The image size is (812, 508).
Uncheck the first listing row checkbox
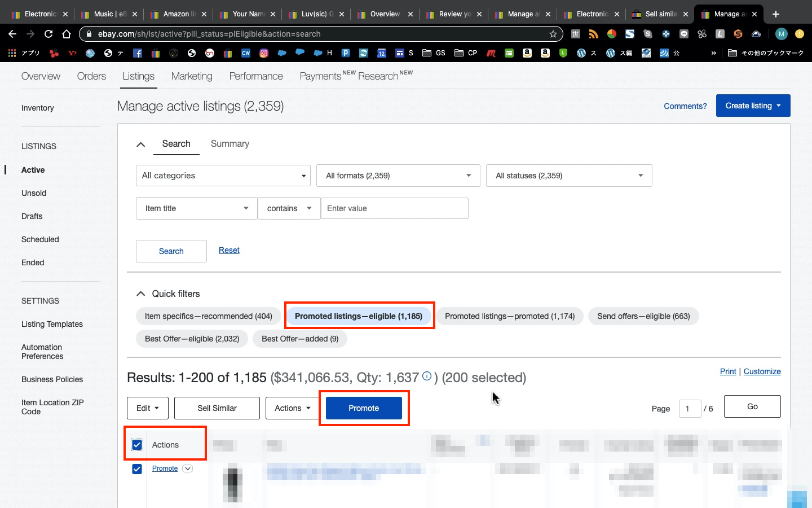137,469
